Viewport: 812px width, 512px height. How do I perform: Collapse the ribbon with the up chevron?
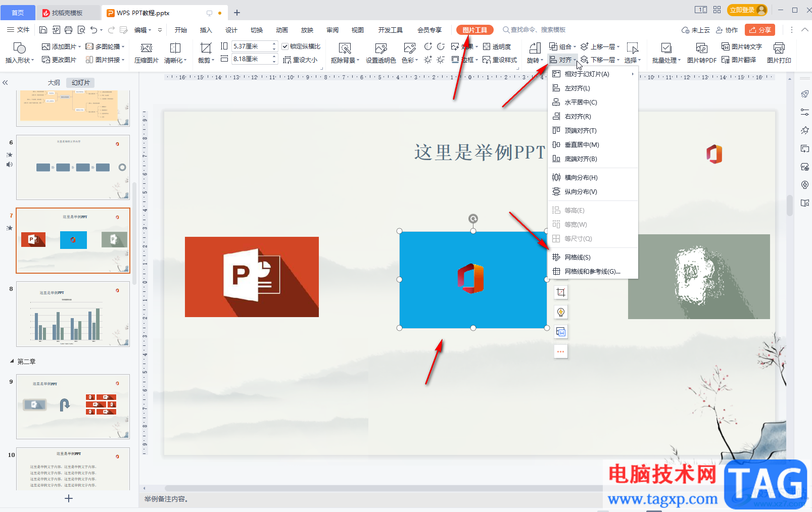(805, 30)
